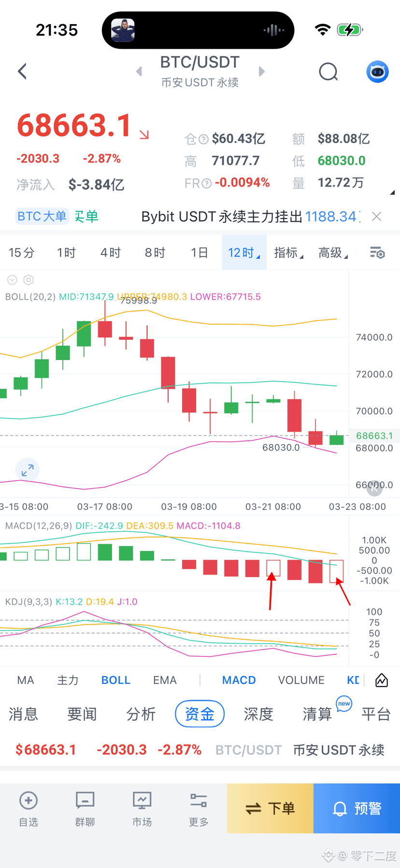Tap the help icon beside FR

[x=207, y=183]
